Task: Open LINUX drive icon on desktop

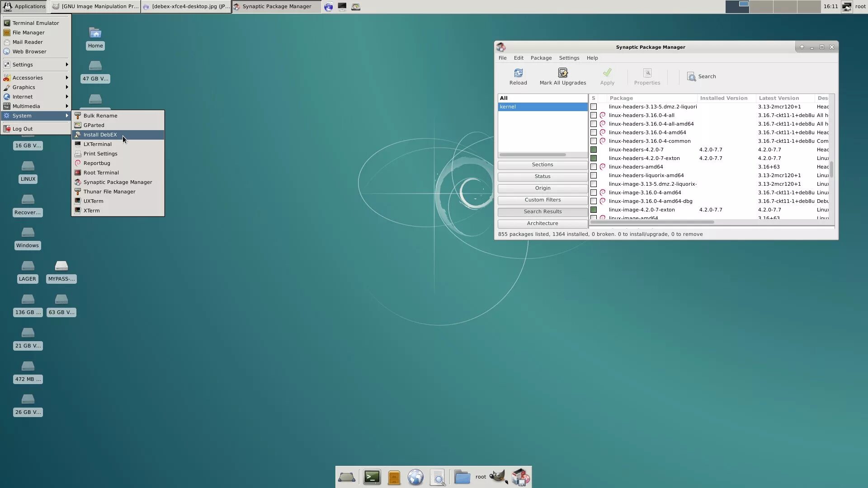Action: click(x=28, y=167)
